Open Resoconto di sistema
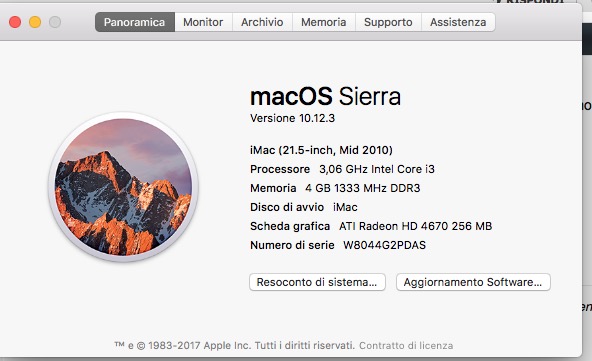Screen dimensions: 592x361 (x=317, y=282)
